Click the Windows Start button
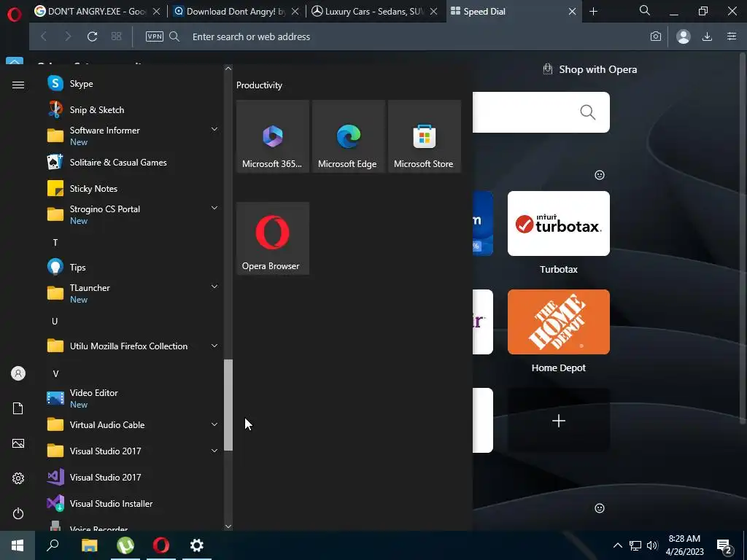This screenshot has height=560, width=747. click(18, 545)
